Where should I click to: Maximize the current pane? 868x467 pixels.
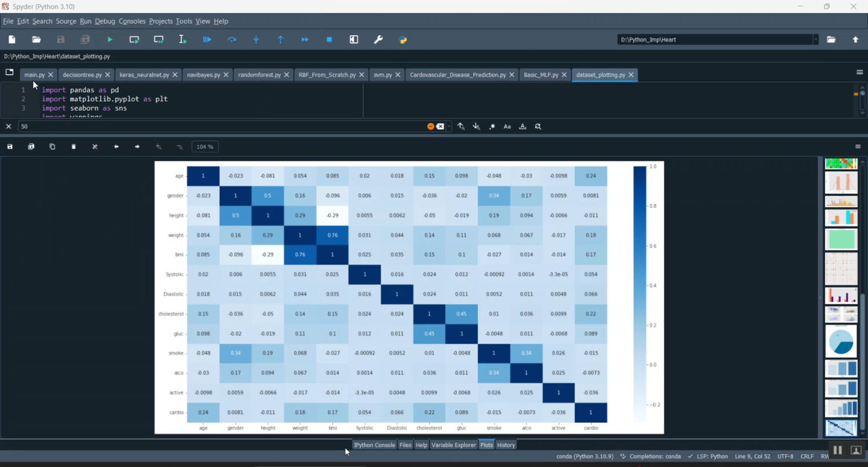tap(354, 39)
